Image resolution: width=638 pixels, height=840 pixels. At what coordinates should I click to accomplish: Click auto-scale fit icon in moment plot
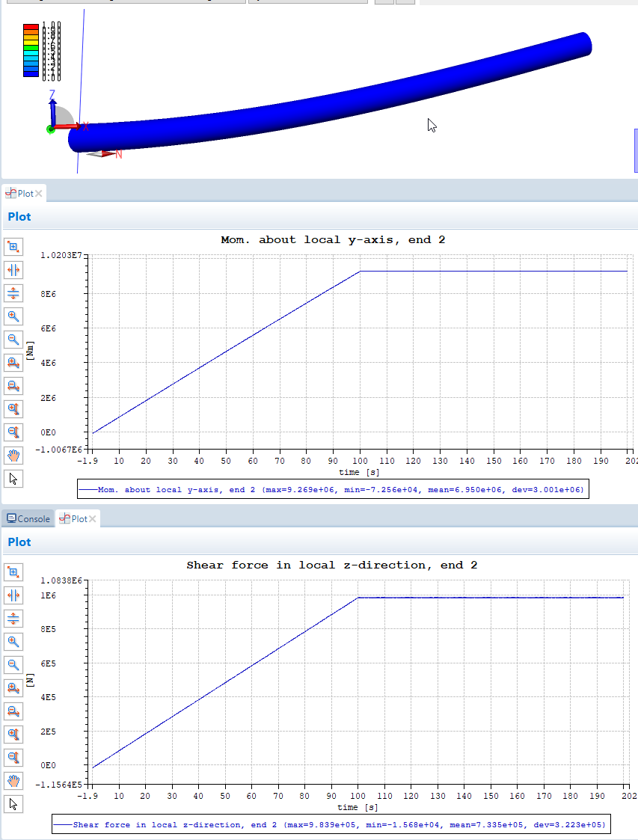[x=13, y=247]
